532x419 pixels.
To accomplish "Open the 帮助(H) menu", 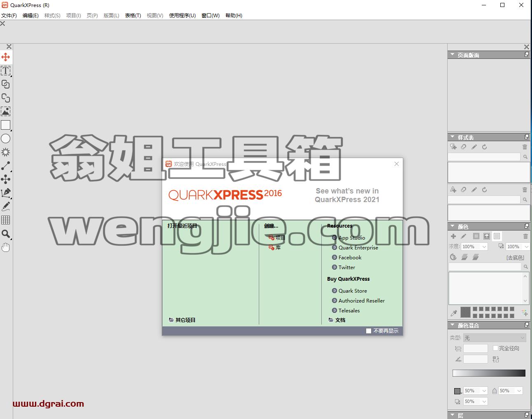I will tap(234, 16).
